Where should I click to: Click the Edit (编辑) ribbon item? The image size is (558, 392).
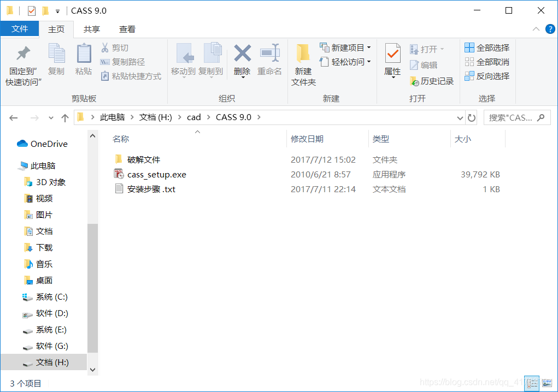[424, 65]
